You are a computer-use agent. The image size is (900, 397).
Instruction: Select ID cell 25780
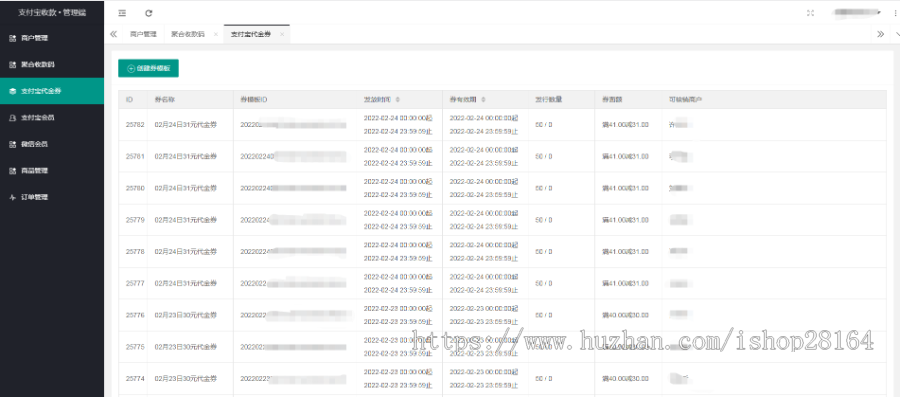[134, 188]
